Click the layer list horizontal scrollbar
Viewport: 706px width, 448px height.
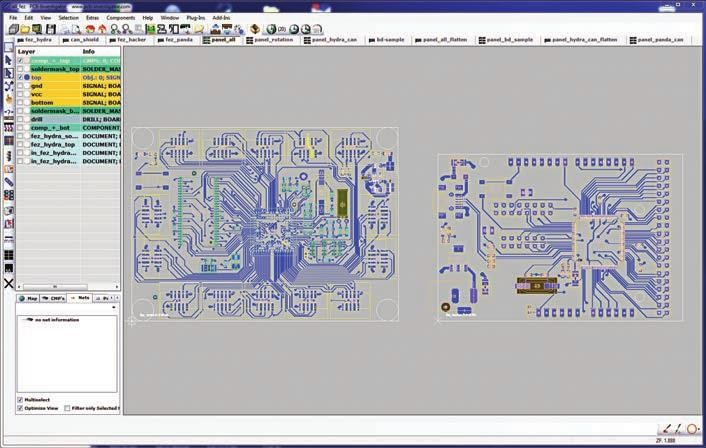click(55, 287)
